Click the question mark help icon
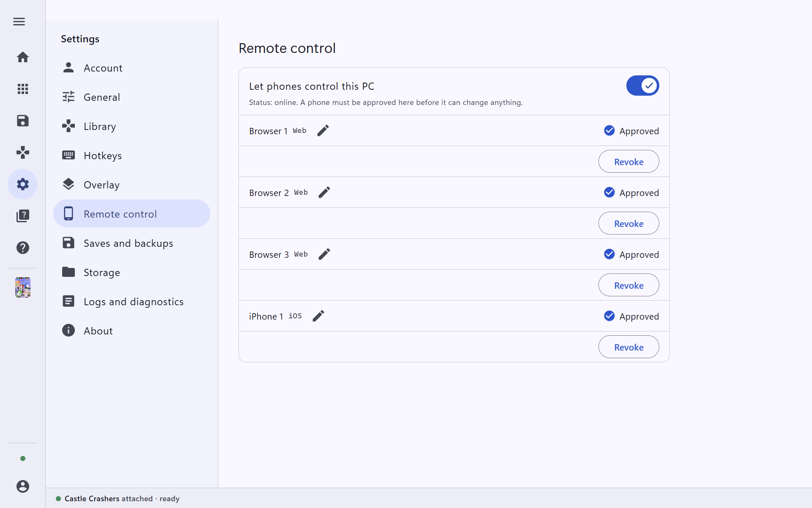The image size is (812, 508). coord(23,248)
